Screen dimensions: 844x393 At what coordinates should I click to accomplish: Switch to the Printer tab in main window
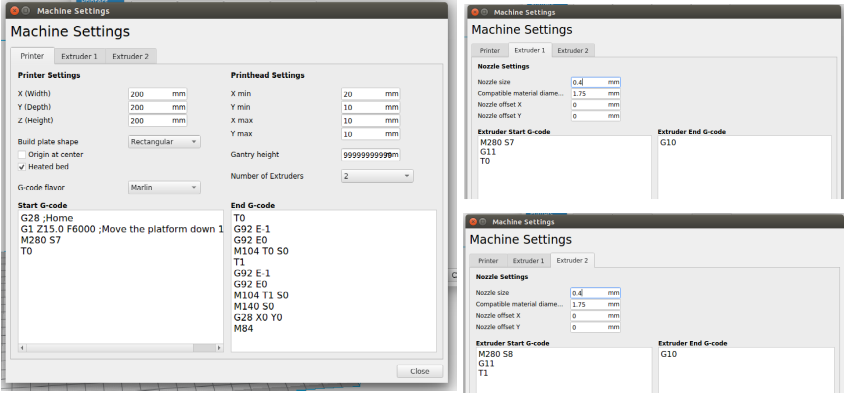pos(32,56)
